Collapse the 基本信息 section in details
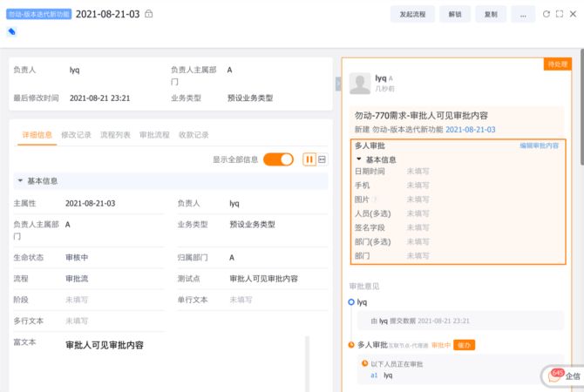Image resolution: width=584 pixels, height=392 pixels. coord(19,181)
